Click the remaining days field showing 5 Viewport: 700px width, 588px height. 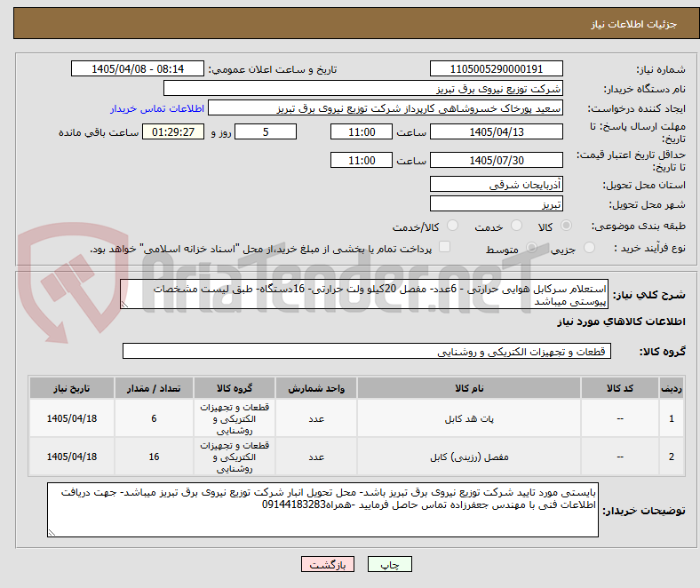[266, 131]
